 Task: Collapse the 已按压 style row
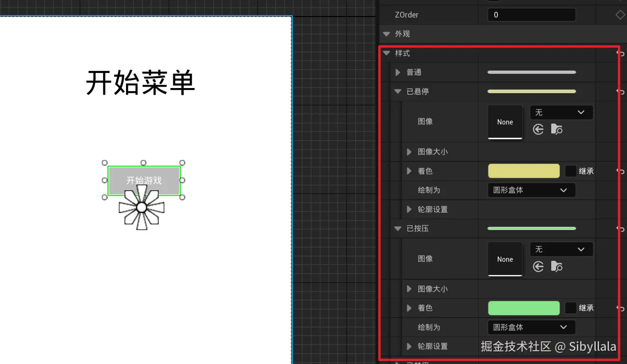point(398,229)
